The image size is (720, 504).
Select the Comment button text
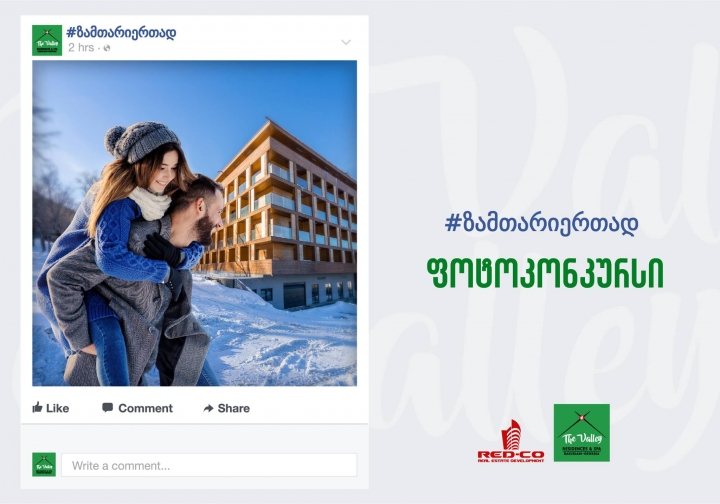[x=146, y=408]
